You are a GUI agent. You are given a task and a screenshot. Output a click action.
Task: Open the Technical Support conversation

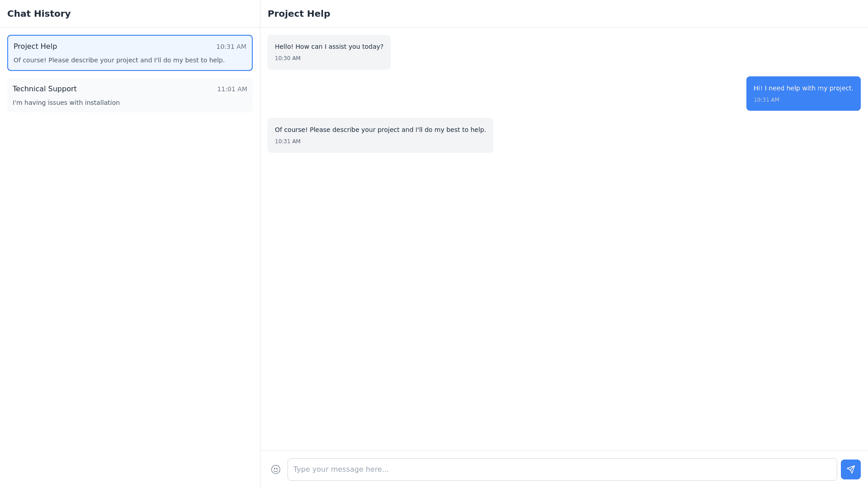130,95
